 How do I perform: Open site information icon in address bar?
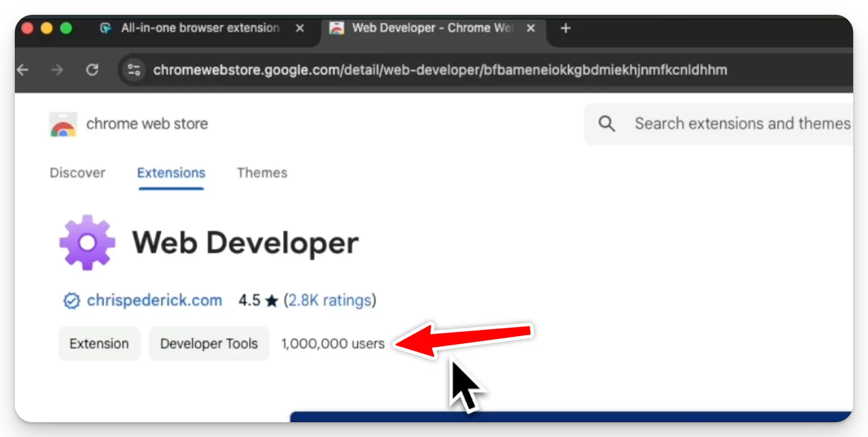pos(134,70)
